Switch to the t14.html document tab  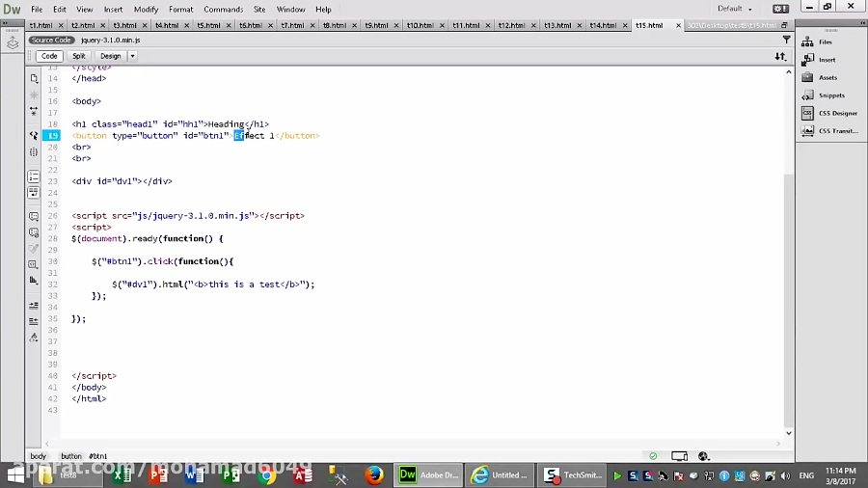pyautogui.click(x=603, y=25)
